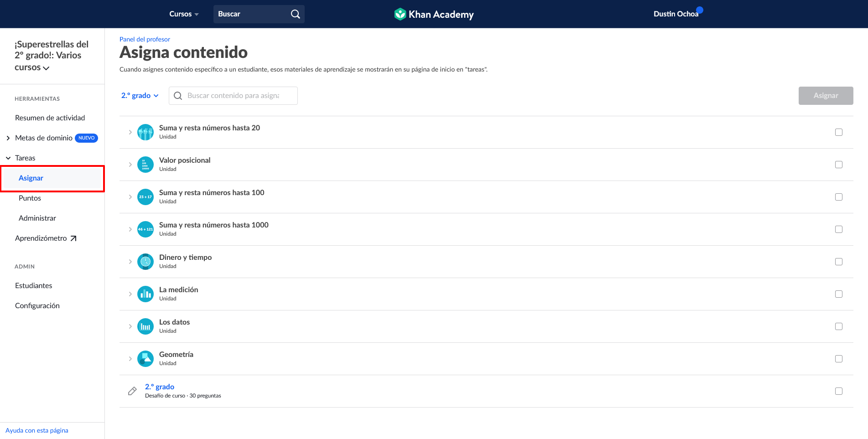Click the Valor posicional title text

[x=185, y=160]
